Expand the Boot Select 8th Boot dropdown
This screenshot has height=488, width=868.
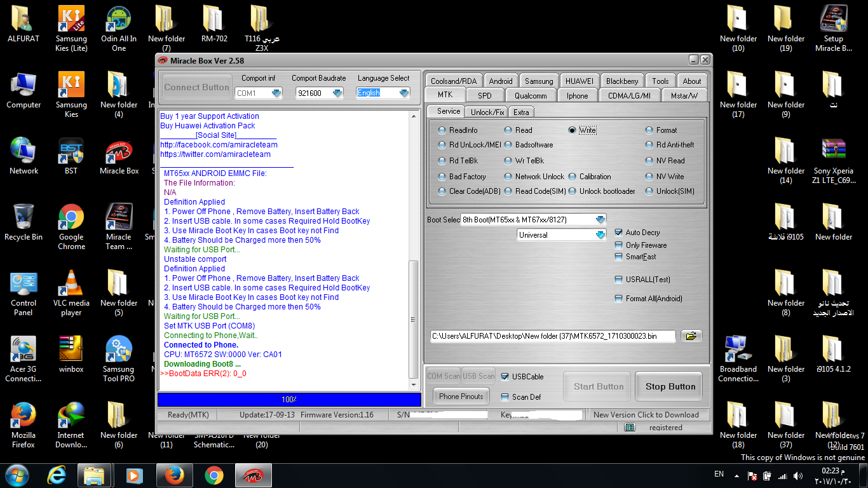coord(534,220)
